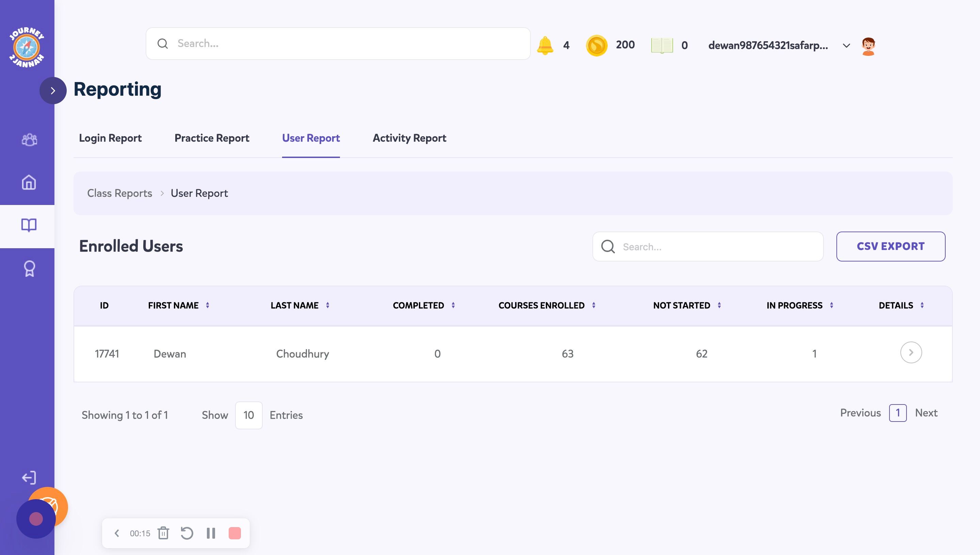Delete the recording with trash icon
The width and height of the screenshot is (980, 555).
coord(163,533)
